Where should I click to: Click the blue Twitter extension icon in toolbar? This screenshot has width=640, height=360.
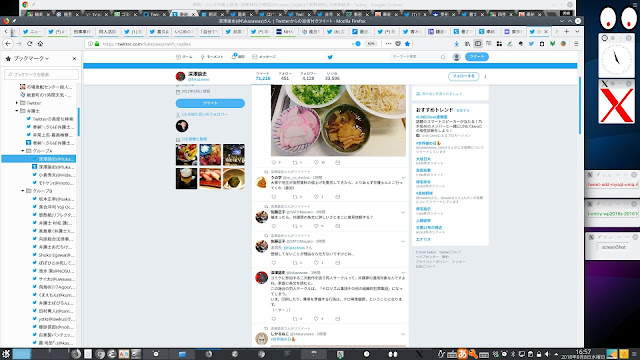pyautogui.click(x=531, y=44)
